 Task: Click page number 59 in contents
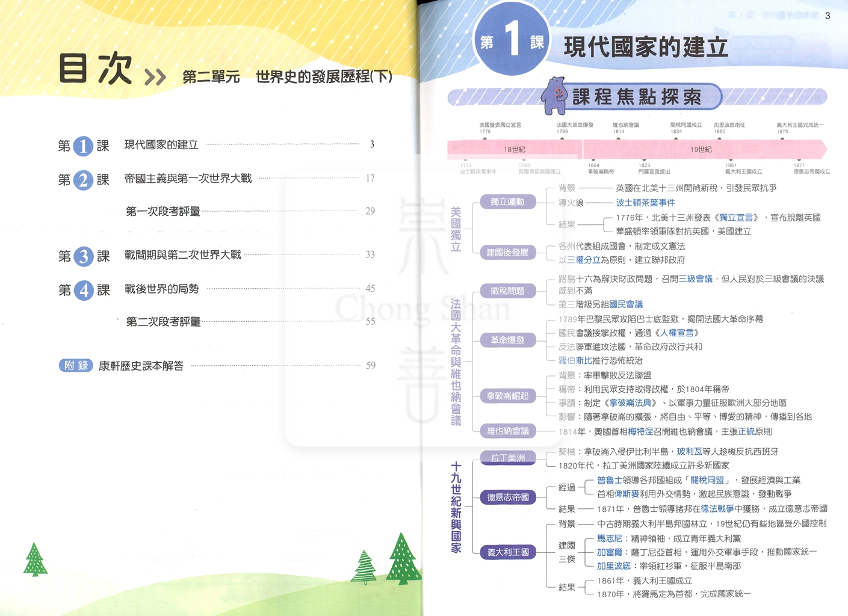(x=370, y=365)
